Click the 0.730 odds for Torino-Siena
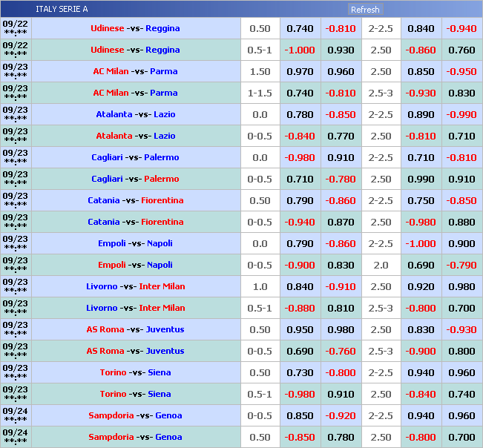This screenshot has height=448, width=483. 300,373
